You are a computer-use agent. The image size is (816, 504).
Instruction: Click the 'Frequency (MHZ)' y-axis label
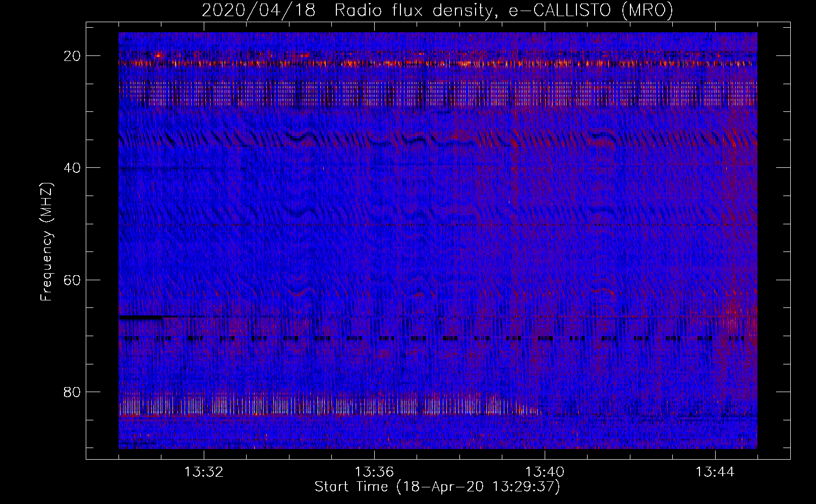(46, 241)
